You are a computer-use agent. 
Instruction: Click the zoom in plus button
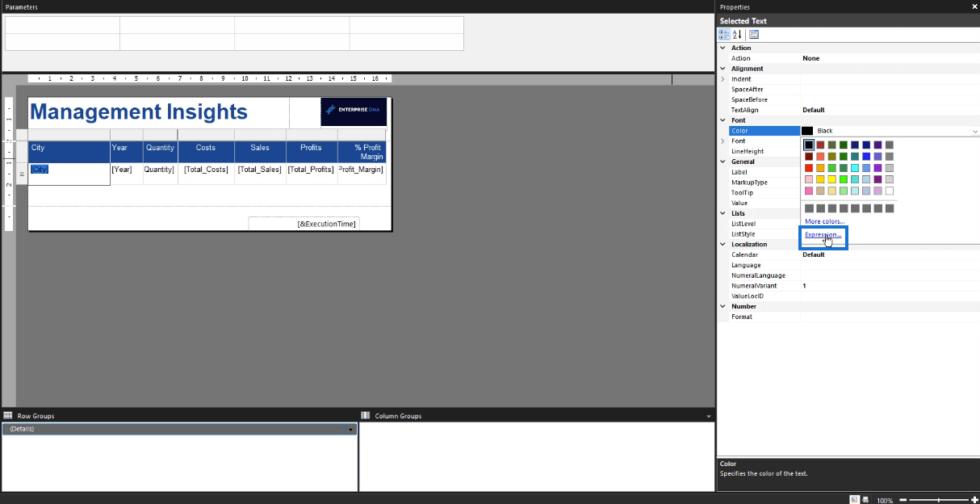point(974,501)
